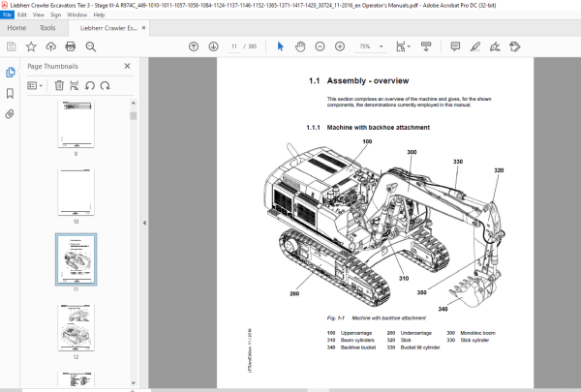This screenshot has width=581, height=392.
Task: Click the read mode download icon
Action: point(426,46)
